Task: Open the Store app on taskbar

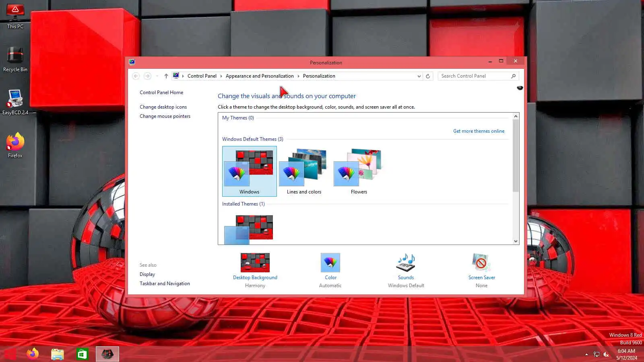Action: [83, 354]
